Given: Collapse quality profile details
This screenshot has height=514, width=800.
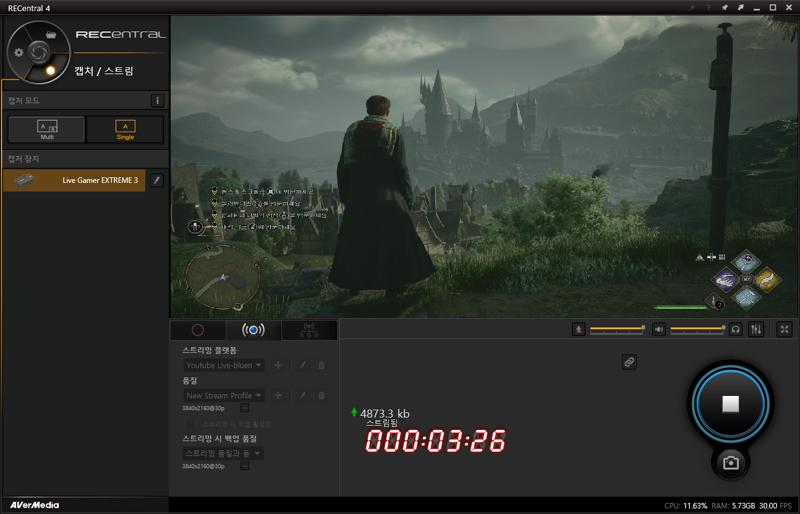Looking at the screenshot, I should (x=245, y=408).
